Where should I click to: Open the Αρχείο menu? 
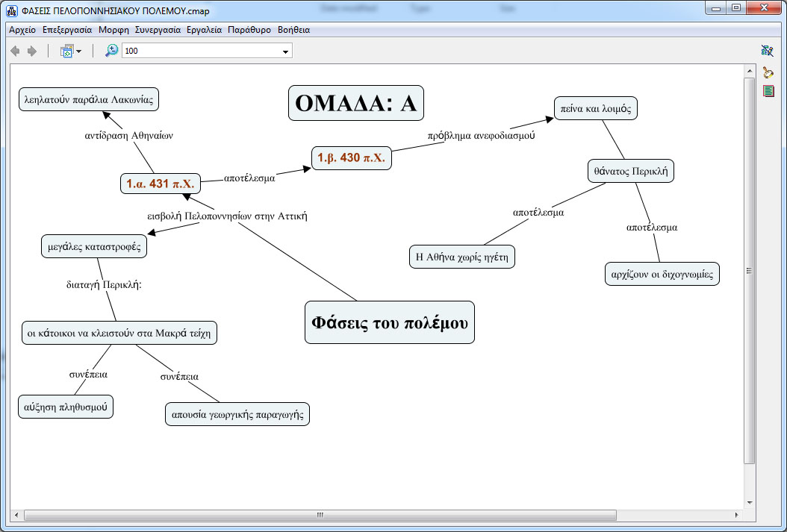[22, 30]
